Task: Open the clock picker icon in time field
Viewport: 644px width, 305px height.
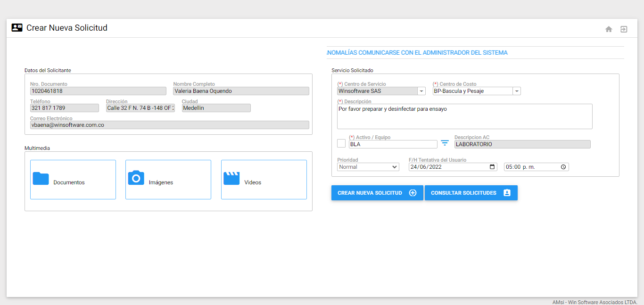Action: pos(563,167)
